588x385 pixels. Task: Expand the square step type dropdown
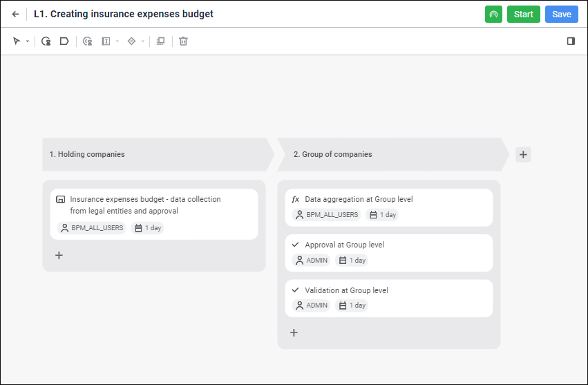pos(117,41)
